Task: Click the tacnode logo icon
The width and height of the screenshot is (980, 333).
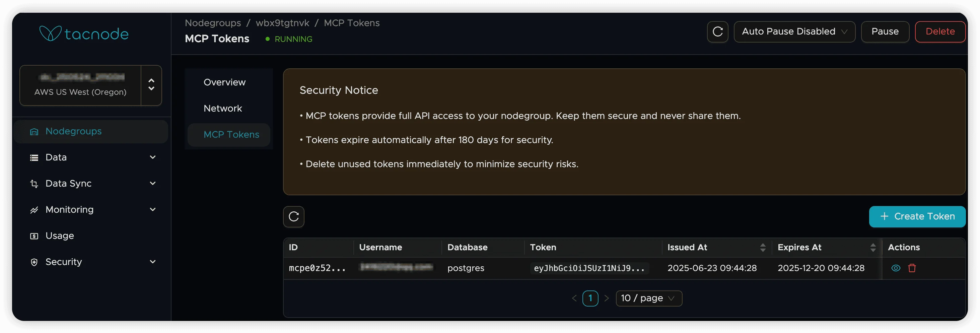Action: coord(50,34)
